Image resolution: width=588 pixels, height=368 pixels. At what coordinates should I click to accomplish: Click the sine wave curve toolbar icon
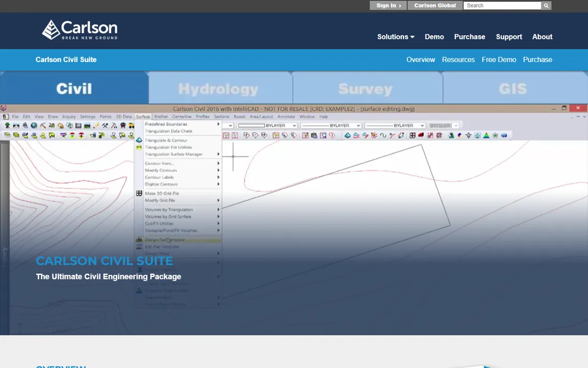tap(383, 135)
